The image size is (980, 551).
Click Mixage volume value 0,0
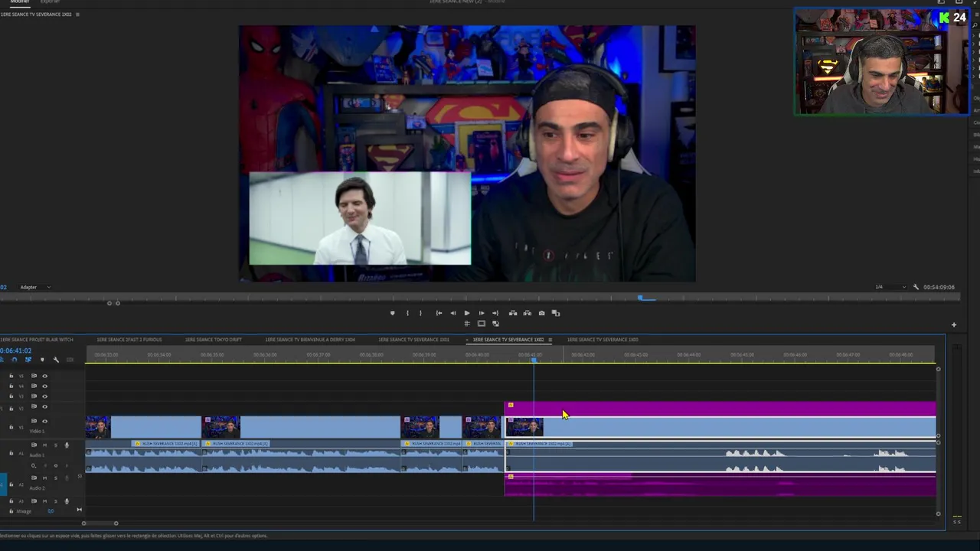click(x=51, y=511)
